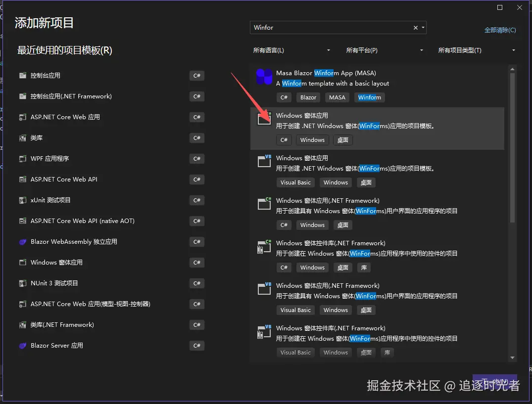Click C# Windows 窗体控件库(.NET Framework) icon
Viewport: 532px width, 404px height.
264,246
